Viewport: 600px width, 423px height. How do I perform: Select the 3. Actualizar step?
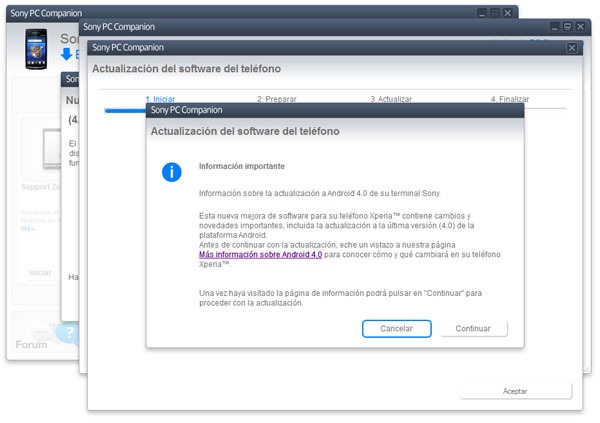point(391,99)
